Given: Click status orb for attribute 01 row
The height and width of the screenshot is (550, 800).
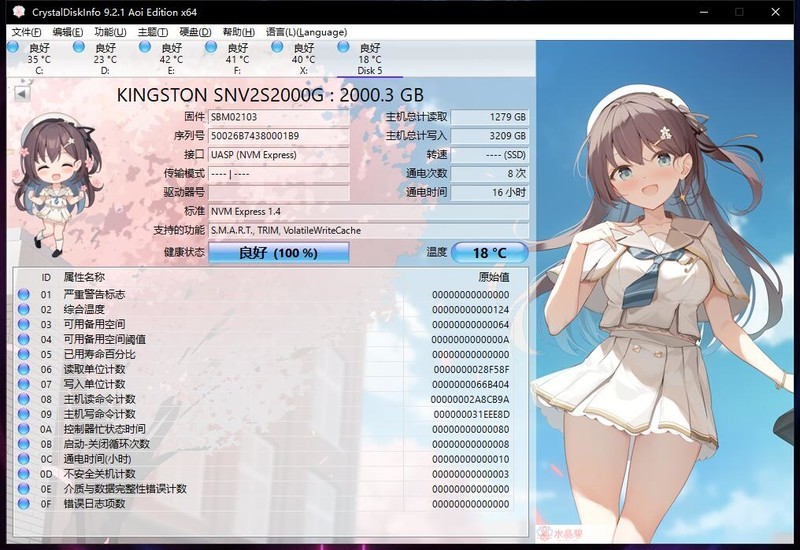Looking at the screenshot, I should click(24, 295).
